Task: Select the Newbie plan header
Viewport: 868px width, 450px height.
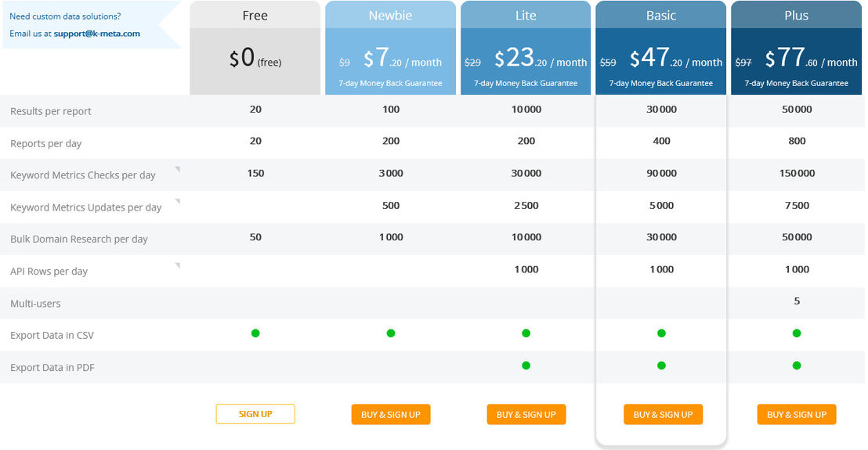Action: pyautogui.click(x=390, y=16)
